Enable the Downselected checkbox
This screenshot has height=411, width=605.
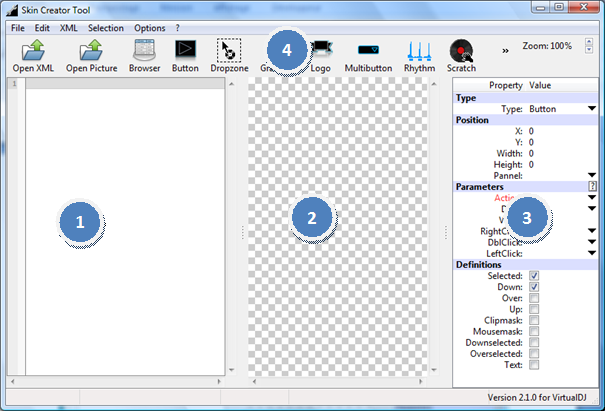pyautogui.click(x=534, y=343)
